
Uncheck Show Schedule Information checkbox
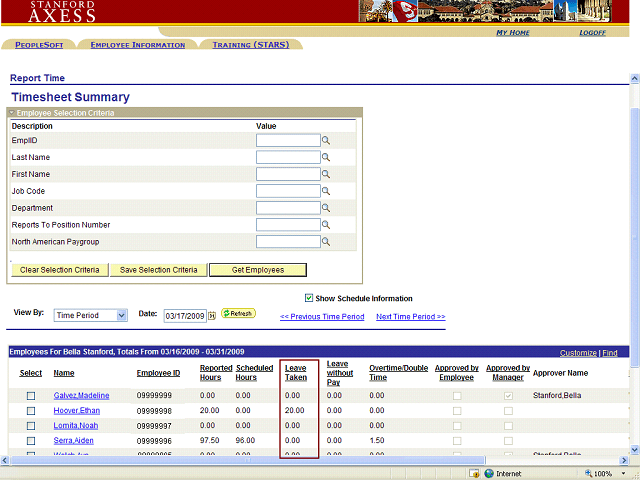coord(309,298)
